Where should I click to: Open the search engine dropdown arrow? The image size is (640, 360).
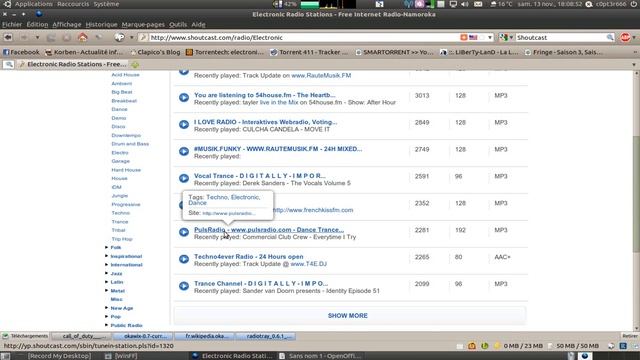(x=511, y=38)
